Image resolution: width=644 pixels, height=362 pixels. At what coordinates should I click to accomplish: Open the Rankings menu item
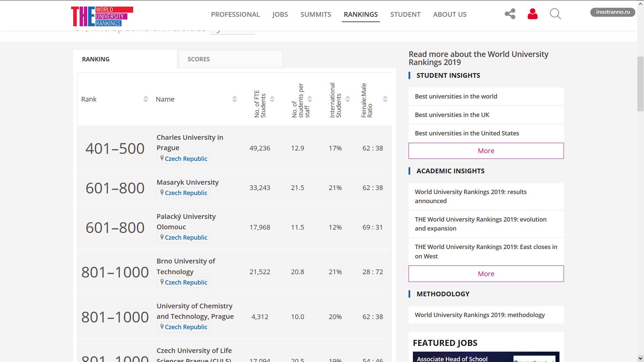[361, 14]
